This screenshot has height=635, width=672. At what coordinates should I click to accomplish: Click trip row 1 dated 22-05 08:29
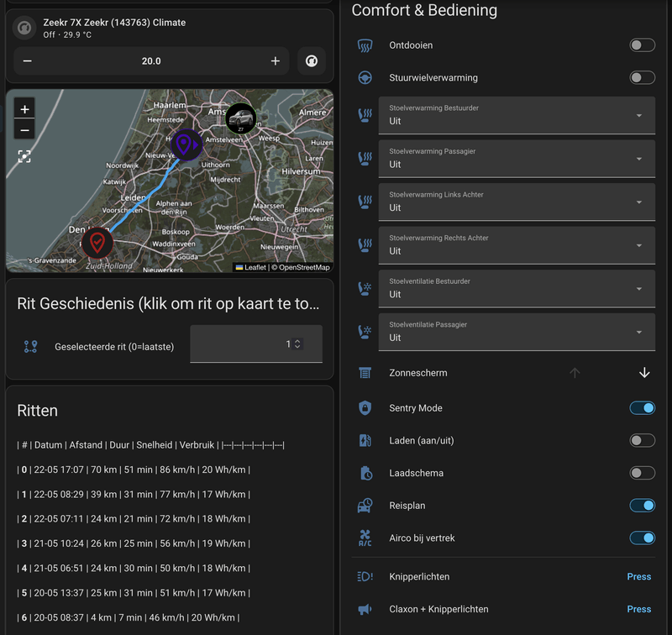[x=134, y=495]
